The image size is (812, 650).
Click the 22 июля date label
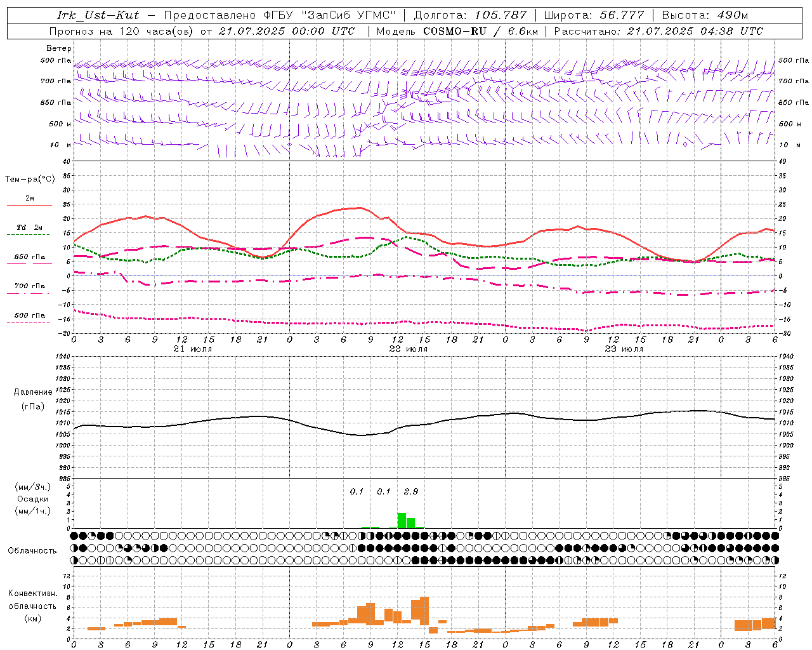(409, 349)
